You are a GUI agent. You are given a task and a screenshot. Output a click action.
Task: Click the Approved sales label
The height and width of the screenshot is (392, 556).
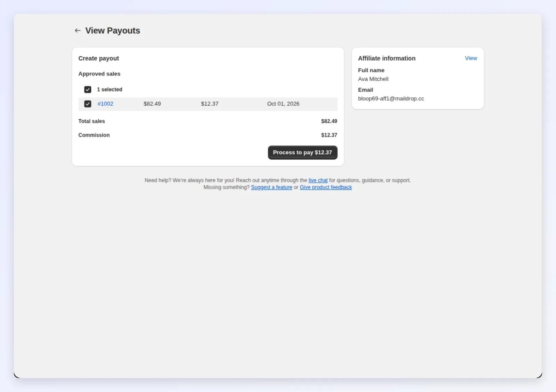click(x=99, y=74)
